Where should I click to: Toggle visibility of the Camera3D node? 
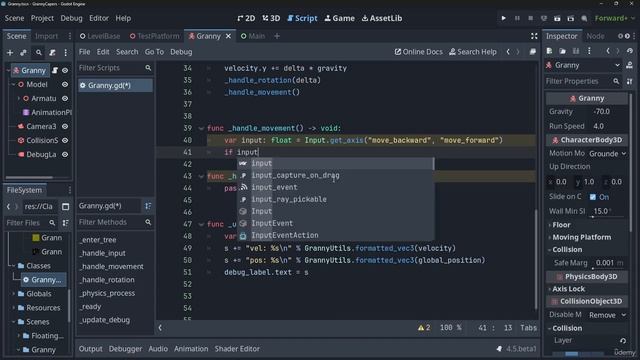tap(65, 127)
